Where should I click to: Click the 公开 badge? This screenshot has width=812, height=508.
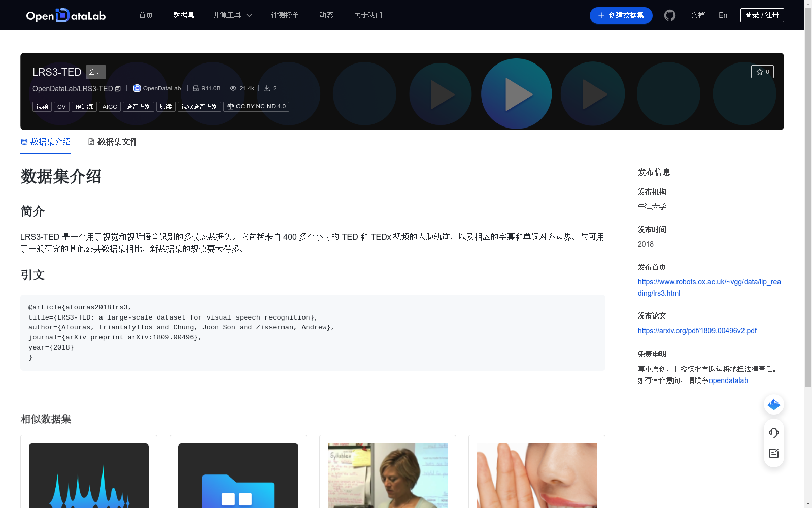[96, 72]
